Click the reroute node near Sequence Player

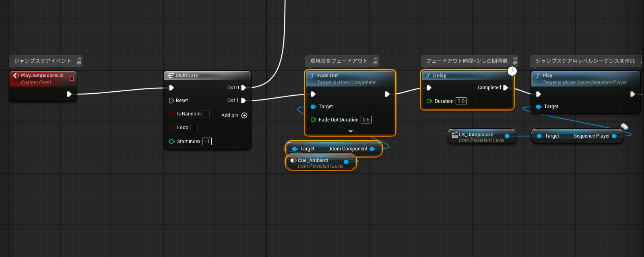coord(625,127)
